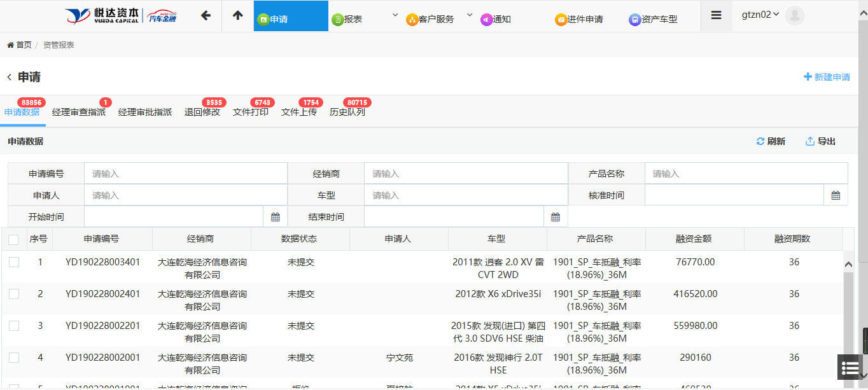This screenshot has width=868, height=390.
Task: Click the back arrow icon in top bar
Action: [x=206, y=16]
